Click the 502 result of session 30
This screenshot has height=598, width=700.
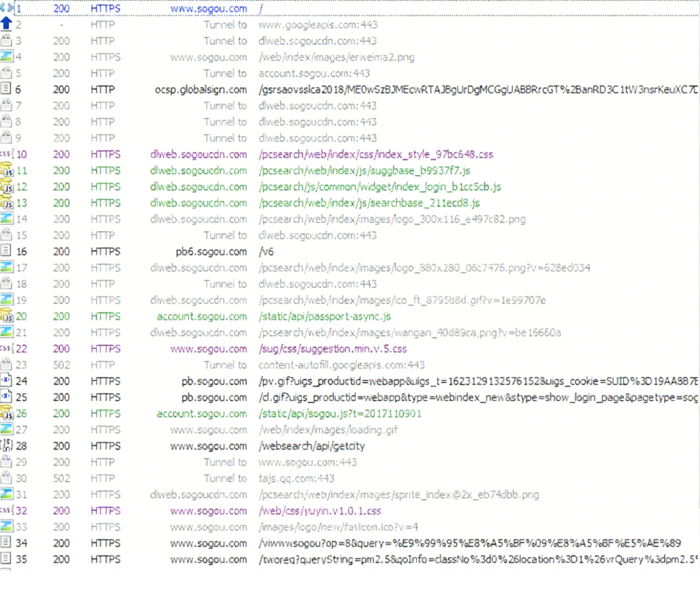point(61,478)
